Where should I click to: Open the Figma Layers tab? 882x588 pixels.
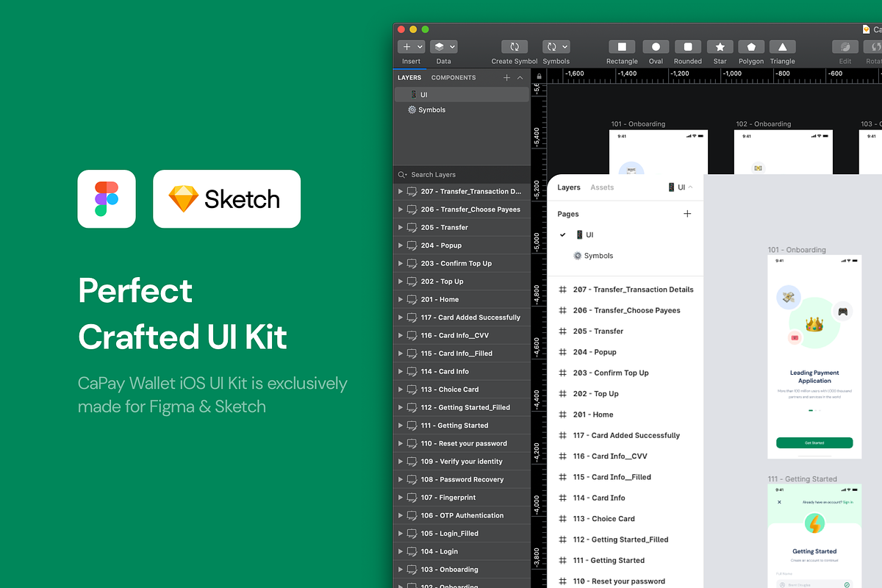tap(569, 187)
